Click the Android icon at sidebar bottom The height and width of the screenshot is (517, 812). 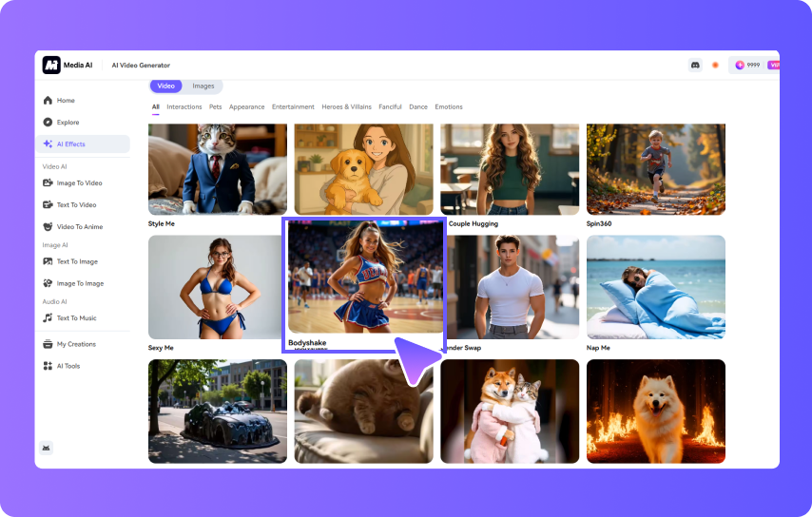click(x=47, y=448)
